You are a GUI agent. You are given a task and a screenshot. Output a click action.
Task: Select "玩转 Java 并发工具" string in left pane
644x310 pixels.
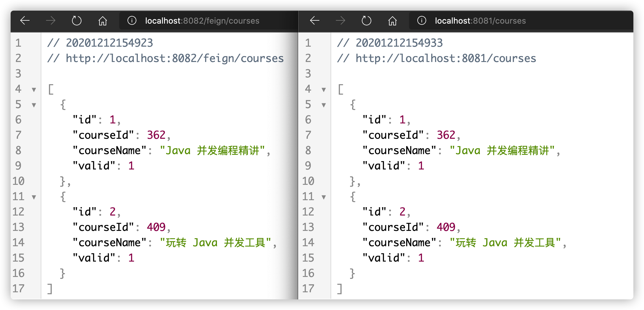point(215,243)
